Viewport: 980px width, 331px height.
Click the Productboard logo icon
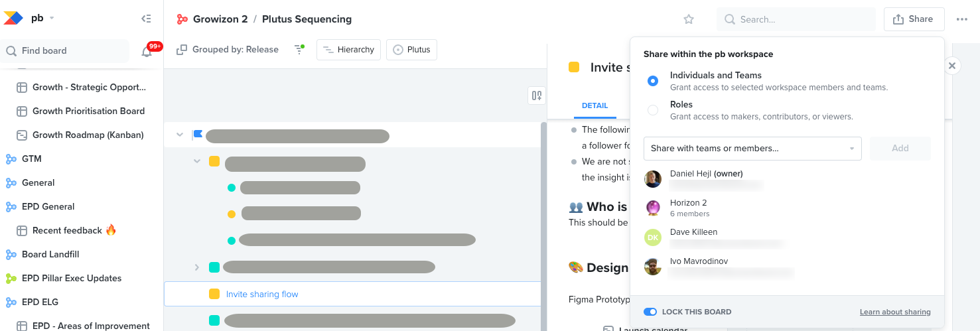pos(13,19)
